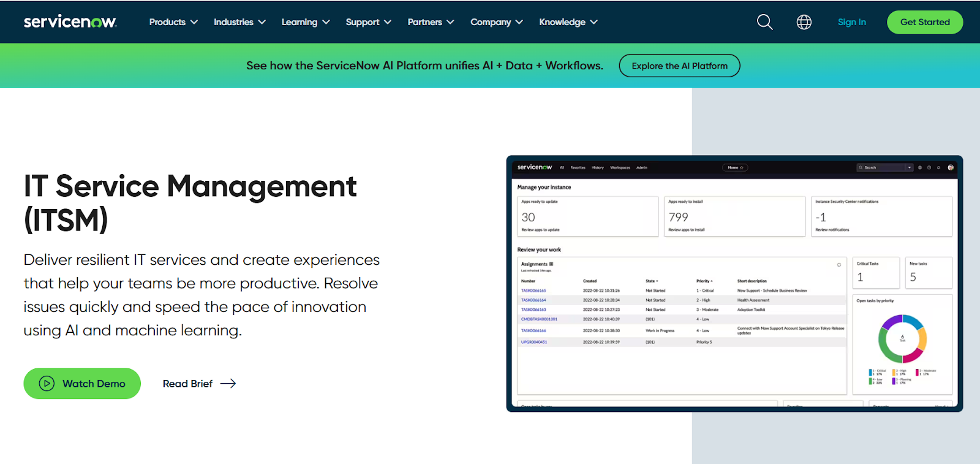This screenshot has height=464, width=980.
Task: Click the refresh icon in the Assignments panel
Action: click(839, 265)
